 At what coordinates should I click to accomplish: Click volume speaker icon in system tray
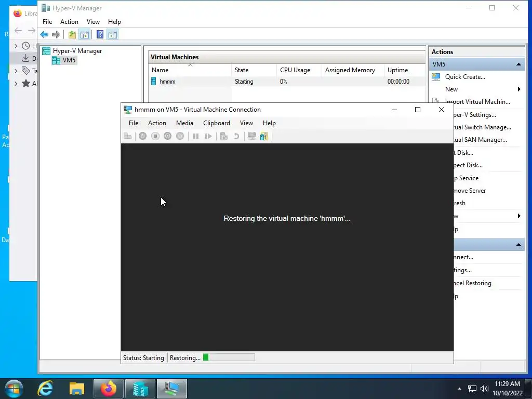[484, 389]
